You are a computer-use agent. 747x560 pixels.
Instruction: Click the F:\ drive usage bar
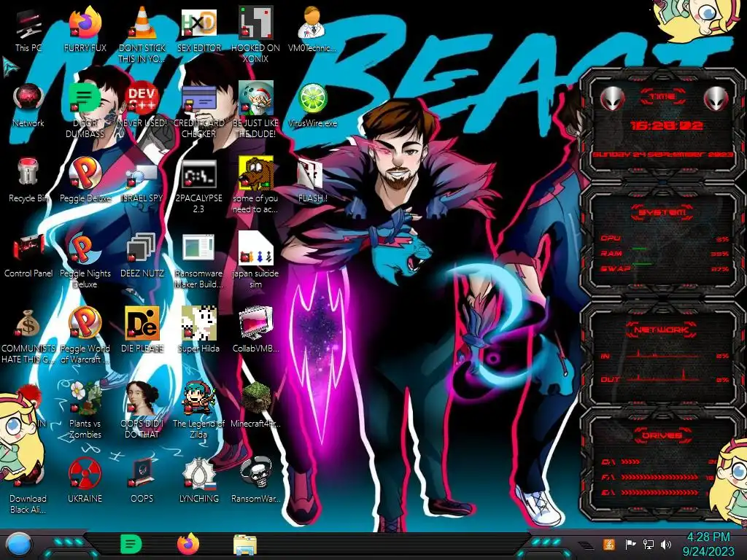[x=661, y=477]
